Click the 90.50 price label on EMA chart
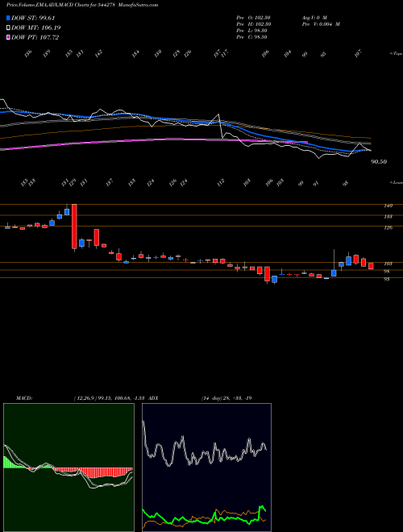The height and width of the screenshot is (532, 403). (379, 162)
